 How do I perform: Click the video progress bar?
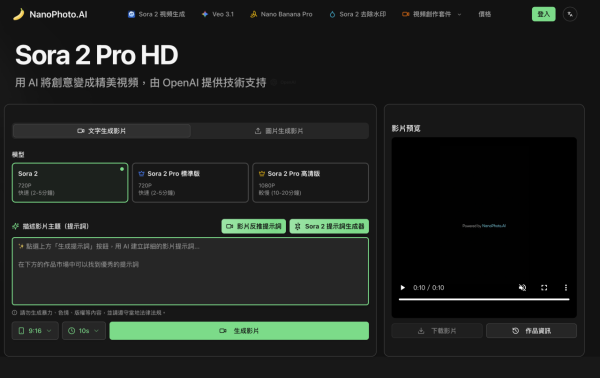coord(484,299)
